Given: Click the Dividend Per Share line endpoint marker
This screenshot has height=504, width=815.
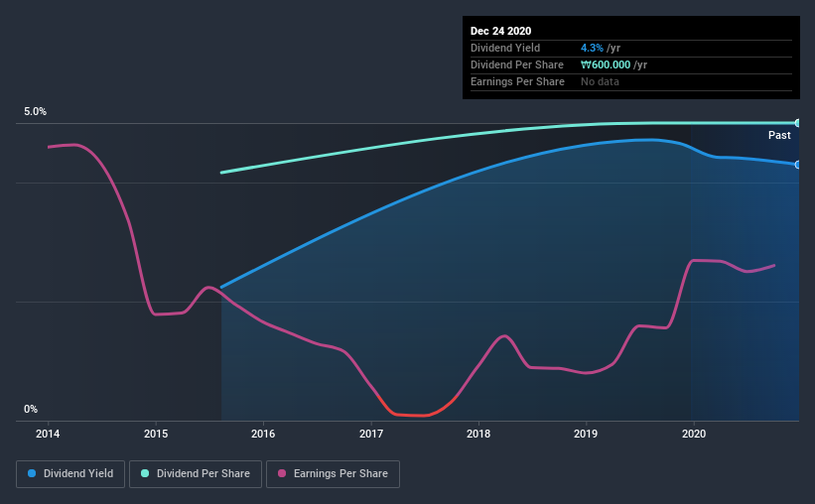Looking at the screenshot, I should tap(797, 123).
